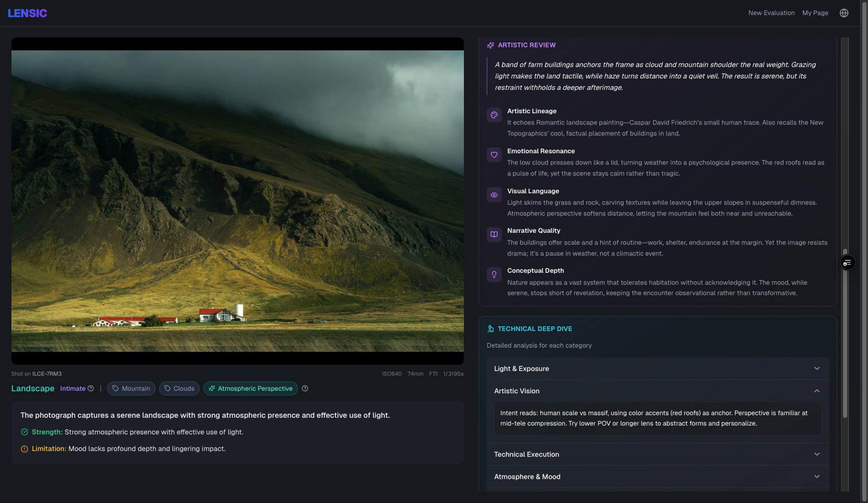Viewport: 868px width, 503px height.
Task: Open the language globe icon
Action: [844, 13]
